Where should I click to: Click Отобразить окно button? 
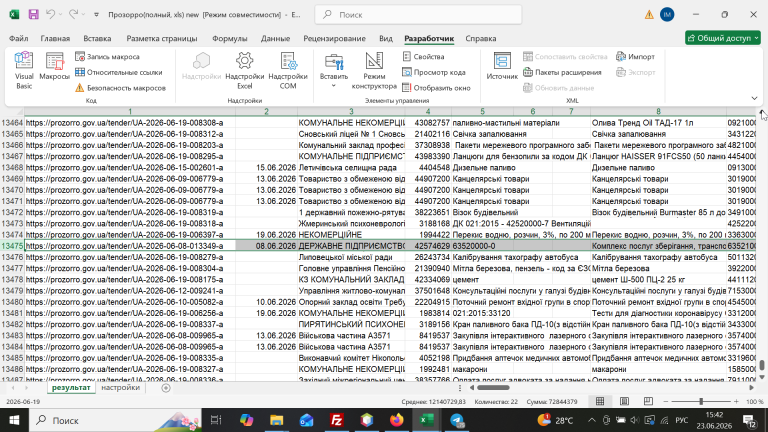pyautogui.click(x=436, y=88)
